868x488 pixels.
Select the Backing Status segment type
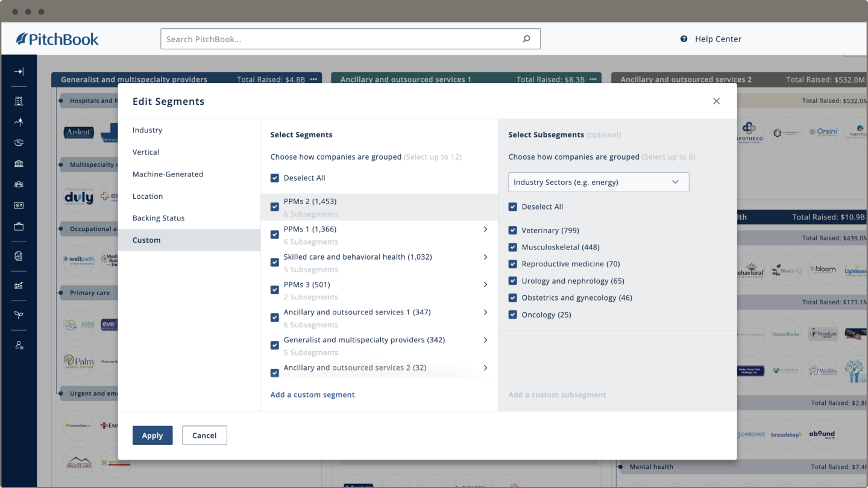tap(189, 218)
